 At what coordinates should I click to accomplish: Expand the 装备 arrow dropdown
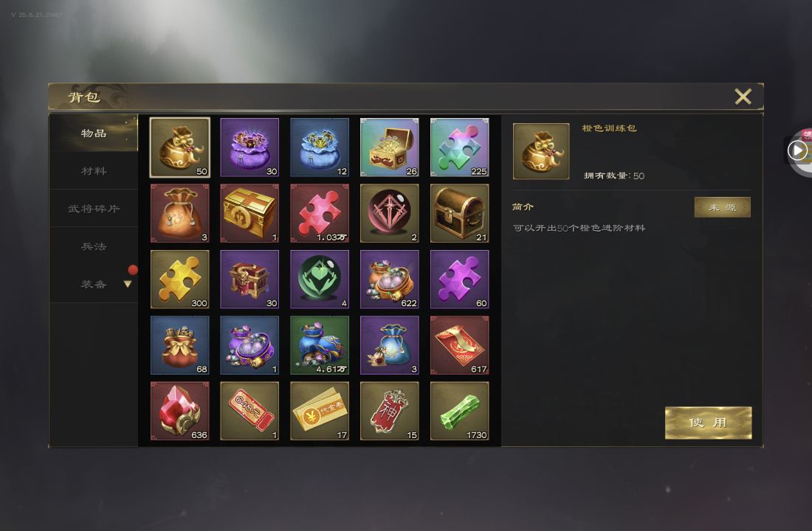128,284
